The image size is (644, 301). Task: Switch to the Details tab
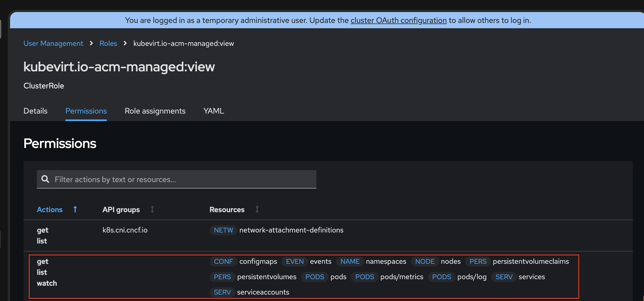pos(35,111)
